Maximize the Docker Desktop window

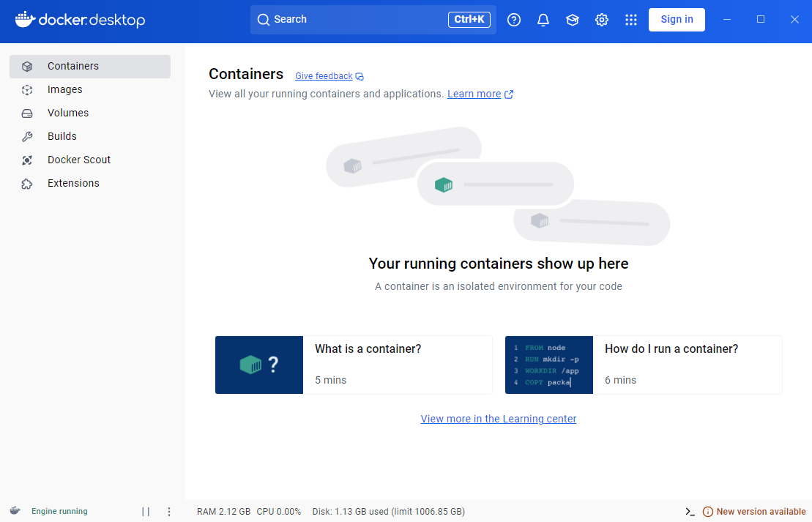coord(761,20)
